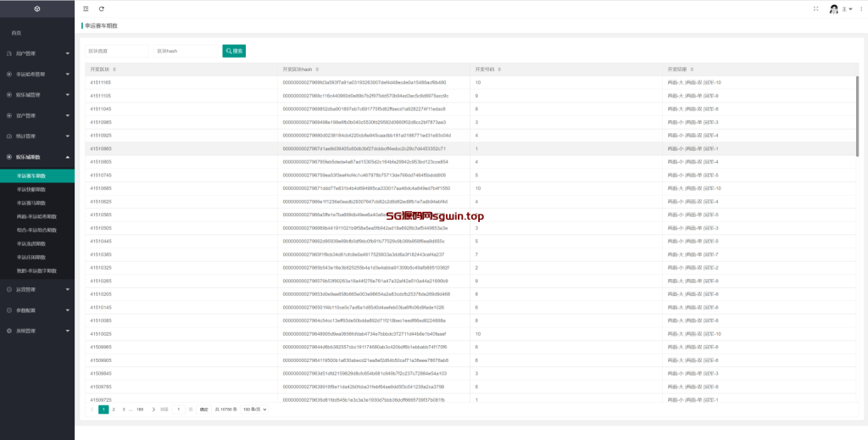Screen dimensions: 868x440
Task: Click the refresh icon in top bar
Action: click(102, 8)
